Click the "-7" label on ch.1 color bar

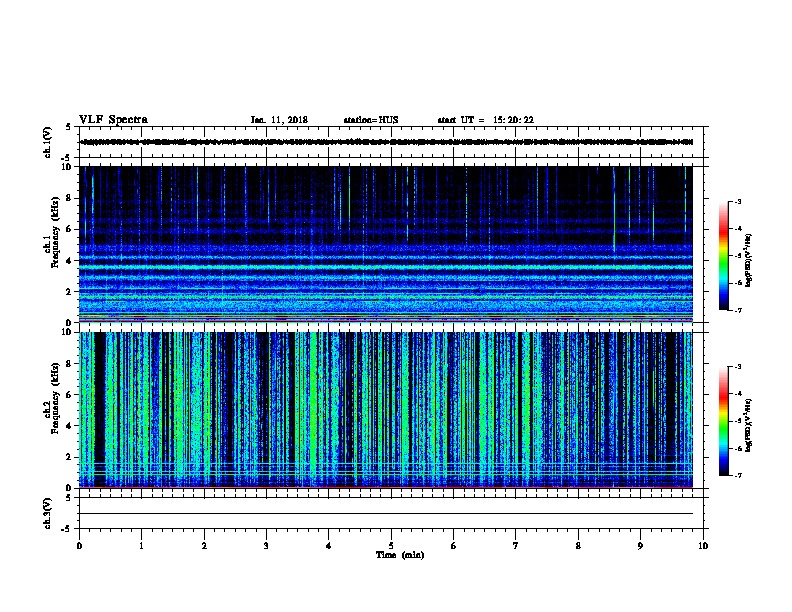(x=737, y=310)
